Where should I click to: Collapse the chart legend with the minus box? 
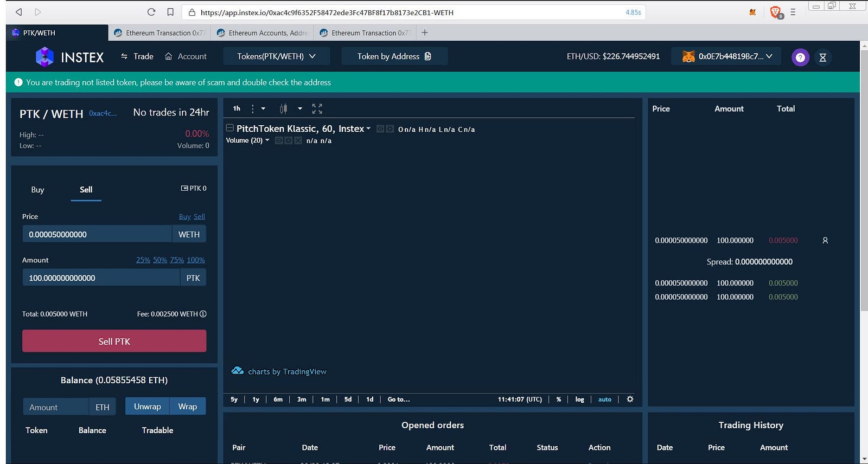pyautogui.click(x=230, y=128)
